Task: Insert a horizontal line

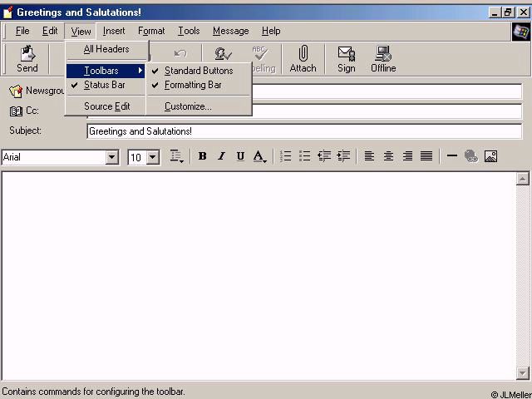Action: click(x=452, y=155)
